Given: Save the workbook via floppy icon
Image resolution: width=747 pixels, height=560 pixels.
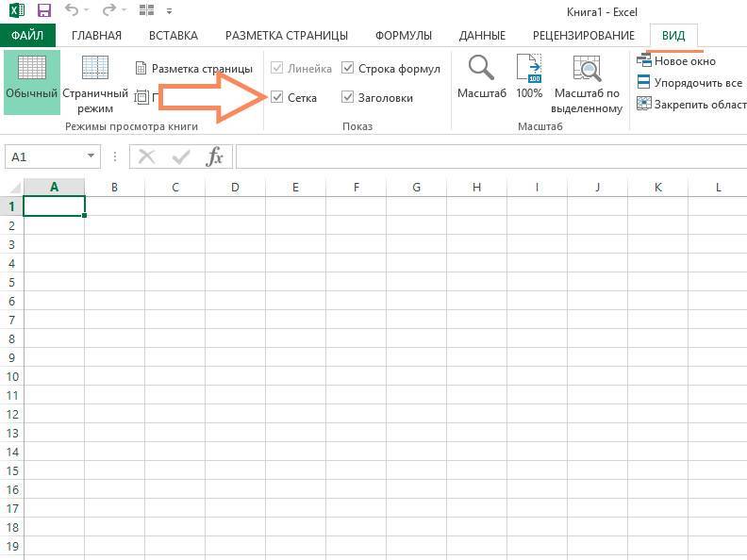Looking at the screenshot, I should pyautogui.click(x=44, y=10).
